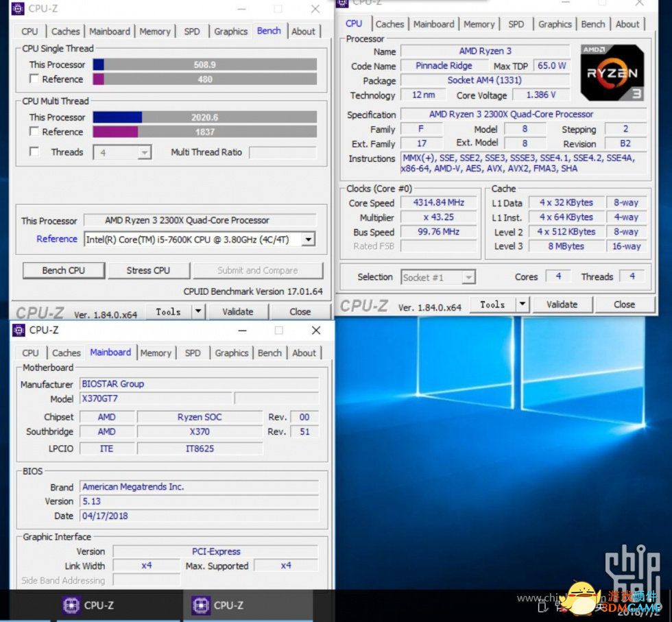Enable Reference checkbox under CPU Single Thread
This screenshot has height=622, width=672.
tap(34, 79)
